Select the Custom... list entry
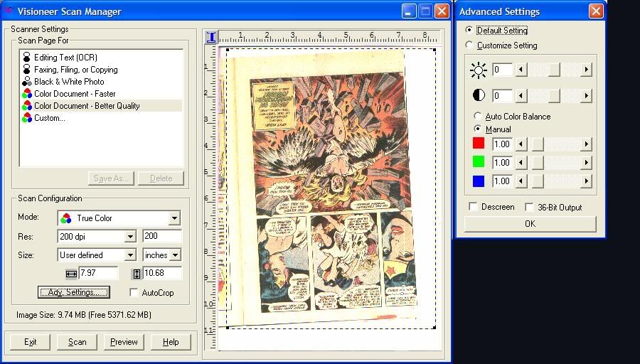The height and width of the screenshot is (364, 640). click(x=49, y=118)
